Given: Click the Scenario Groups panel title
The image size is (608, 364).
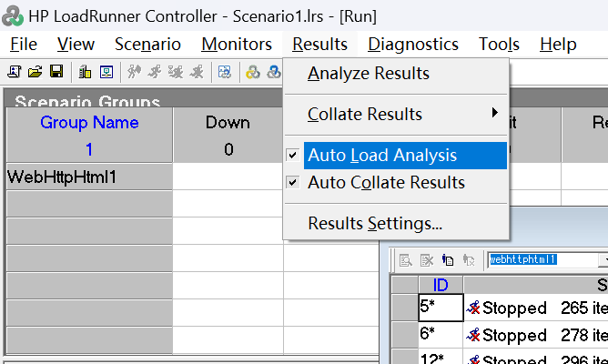Looking at the screenshot, I should (87, 102).
